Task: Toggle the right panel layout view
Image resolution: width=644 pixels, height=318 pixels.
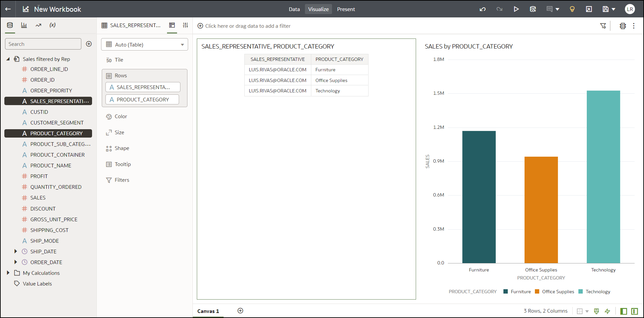Action: click(x=635, y=311)
